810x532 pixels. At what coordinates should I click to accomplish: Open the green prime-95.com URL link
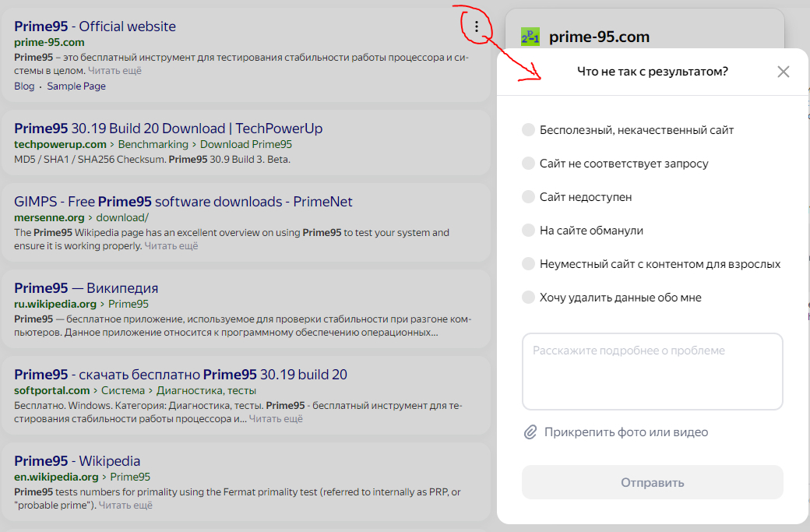click(x=49, y=42)
